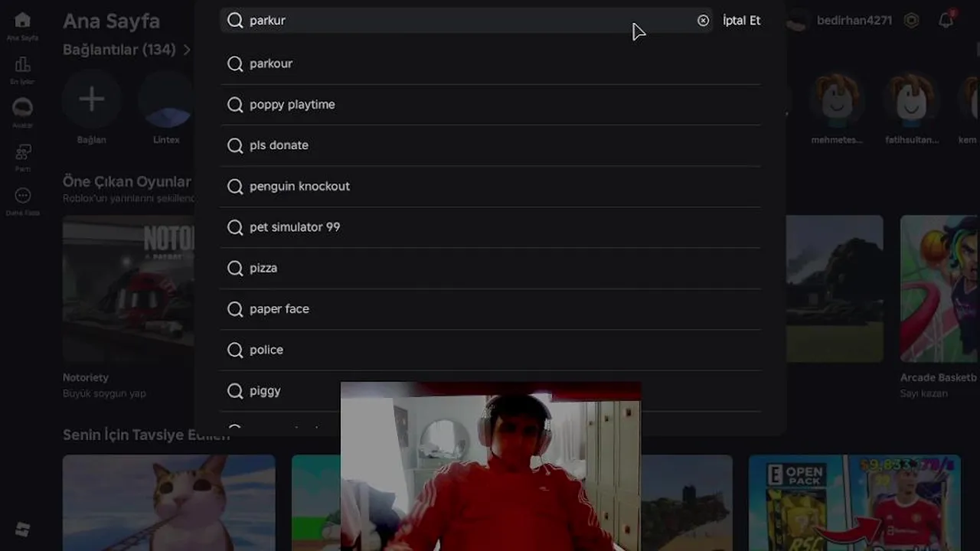Select the paper face suggestion
Screen dimensions: 980x551
pyautogui.click(x=490, y=309)
